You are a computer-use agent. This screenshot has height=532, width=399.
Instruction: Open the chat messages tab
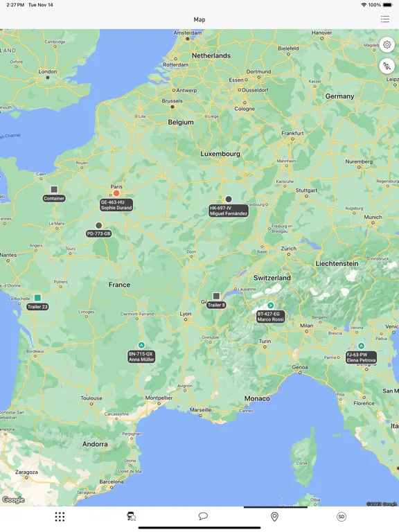point(203,516)
